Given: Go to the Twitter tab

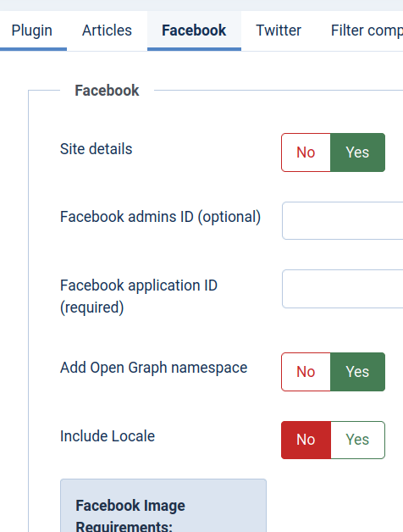Looking at the screenshot, I should tap(279, 30).
